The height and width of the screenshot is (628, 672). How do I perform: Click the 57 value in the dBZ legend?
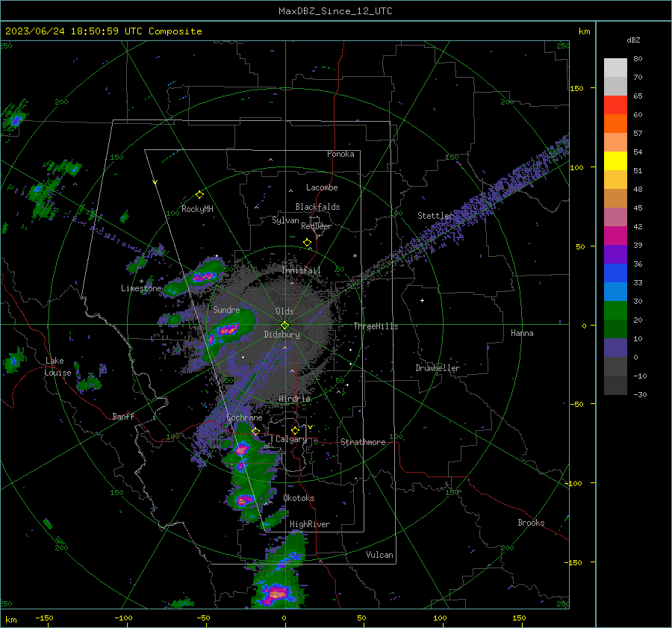pyautogui.click(x=638, y=134)
